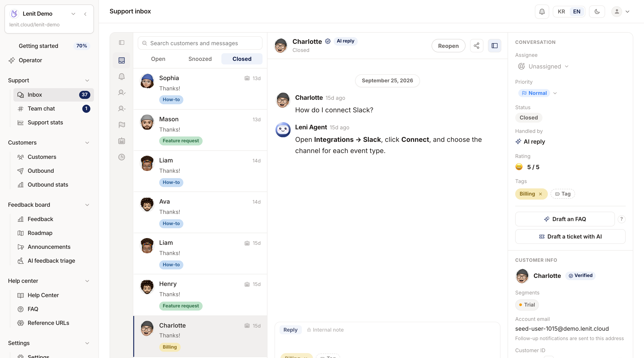
Task: Select the bot filter icon in rail
Action: pyautogui.click(x=121, y=141)
